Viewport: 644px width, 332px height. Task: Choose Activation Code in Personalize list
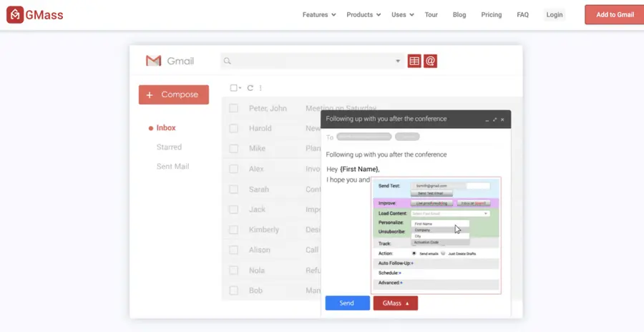pos(440,243)
